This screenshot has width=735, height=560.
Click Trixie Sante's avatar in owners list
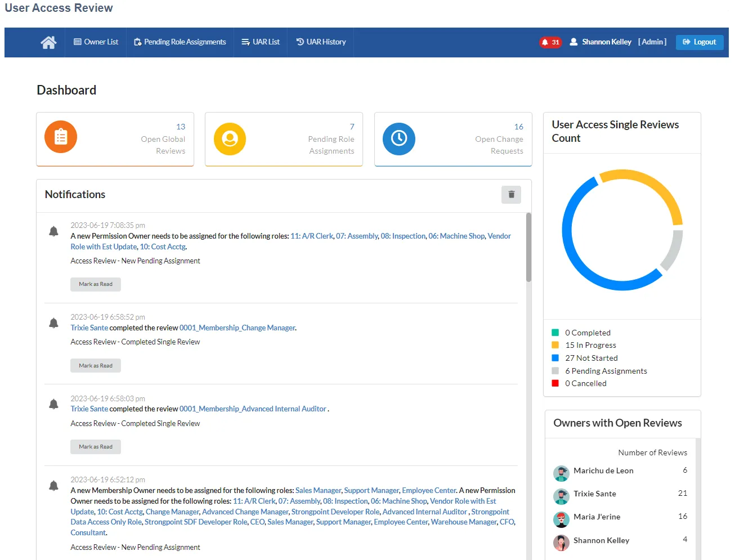[x=561, y=496]
